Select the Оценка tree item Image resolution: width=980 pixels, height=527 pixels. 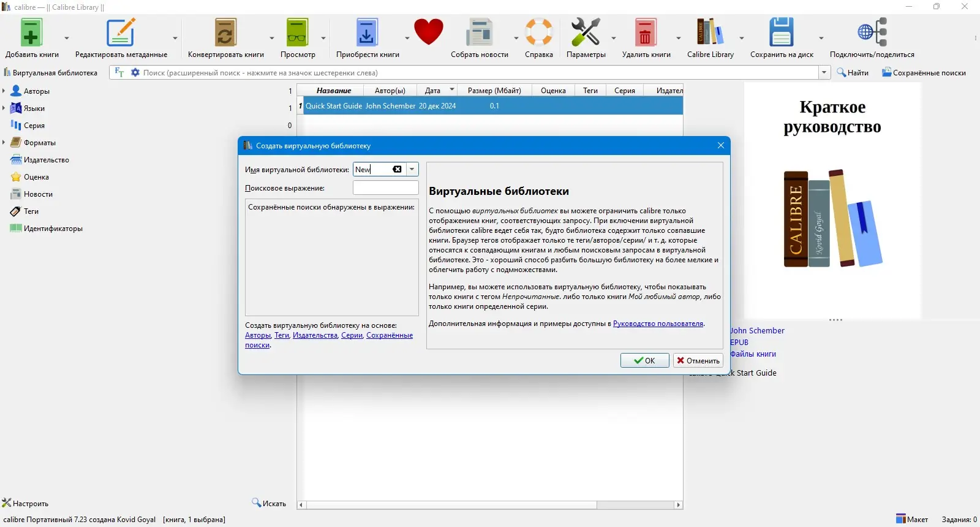click(36, 176)
